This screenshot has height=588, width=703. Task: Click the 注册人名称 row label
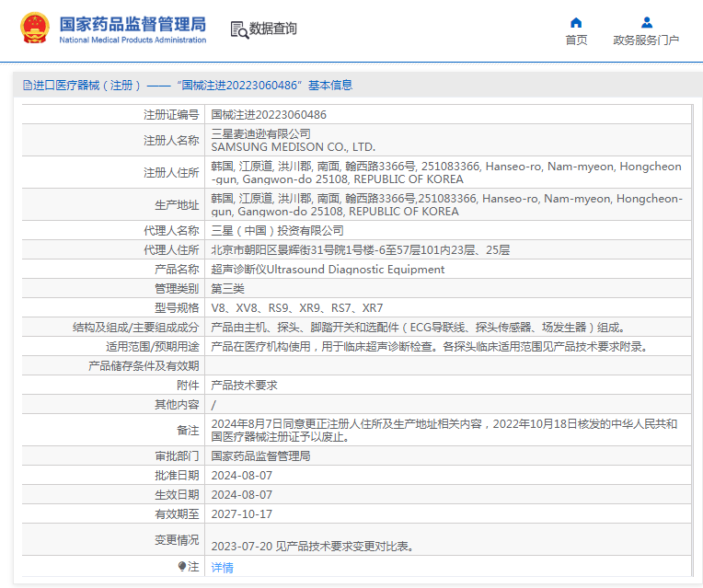(x=171, y=141)
